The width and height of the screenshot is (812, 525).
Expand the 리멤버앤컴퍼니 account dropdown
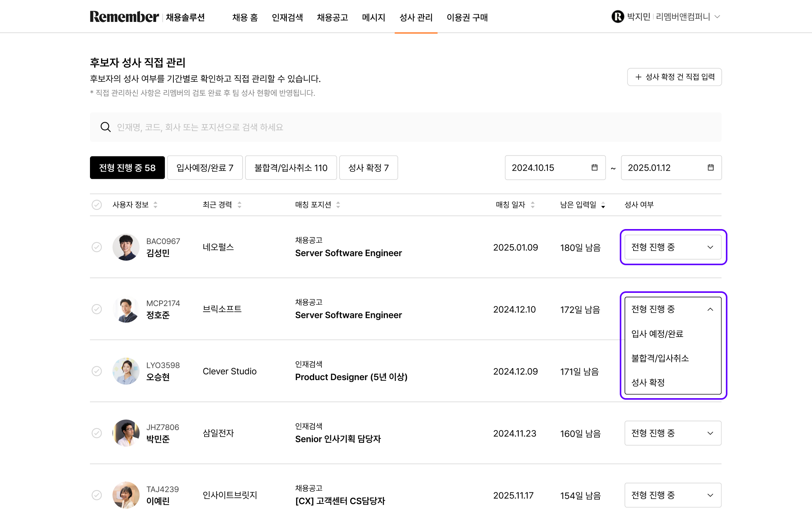tap(717, 17)
